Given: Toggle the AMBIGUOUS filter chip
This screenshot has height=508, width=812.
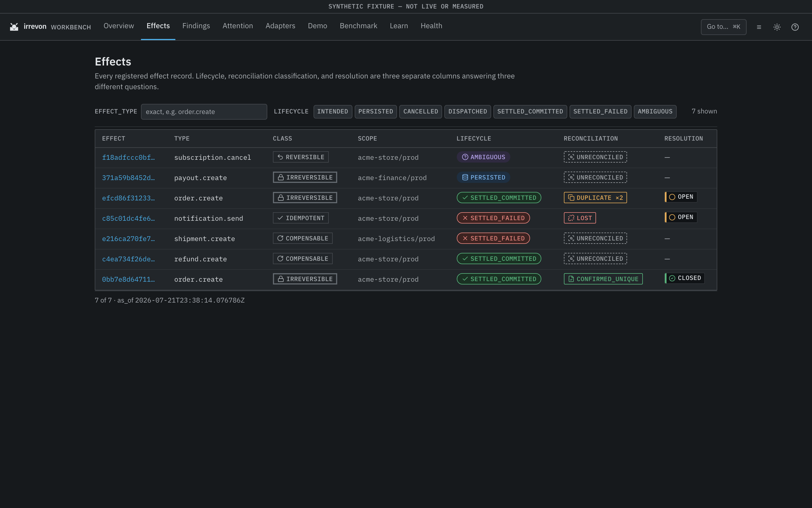Looking at the screenshot, I should [655, 111].
